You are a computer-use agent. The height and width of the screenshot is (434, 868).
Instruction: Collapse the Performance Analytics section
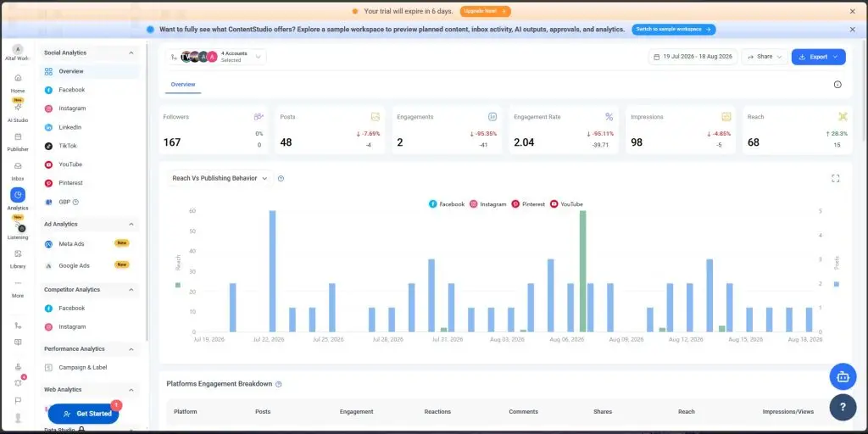pos(131,349)
